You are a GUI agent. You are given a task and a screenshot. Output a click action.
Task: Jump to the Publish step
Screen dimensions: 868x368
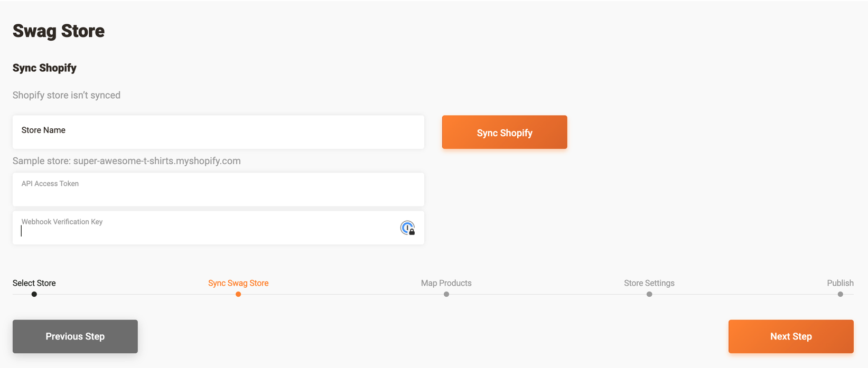coord(840,283)
